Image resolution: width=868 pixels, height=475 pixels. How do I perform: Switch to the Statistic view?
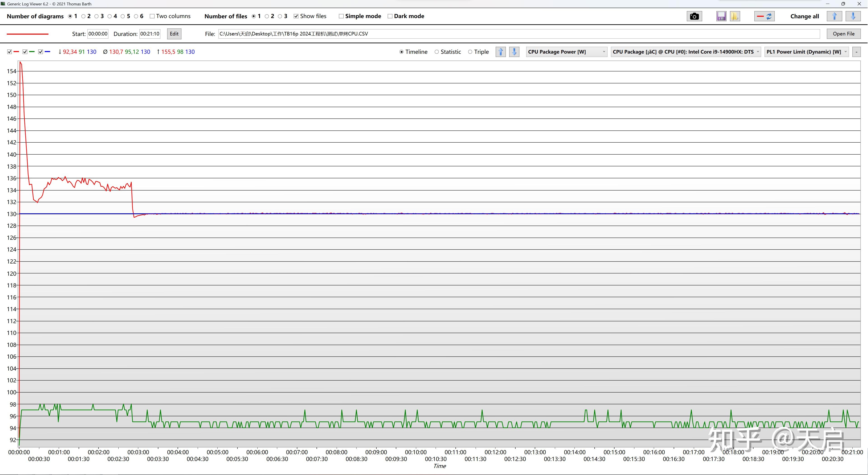pos(437,52)
